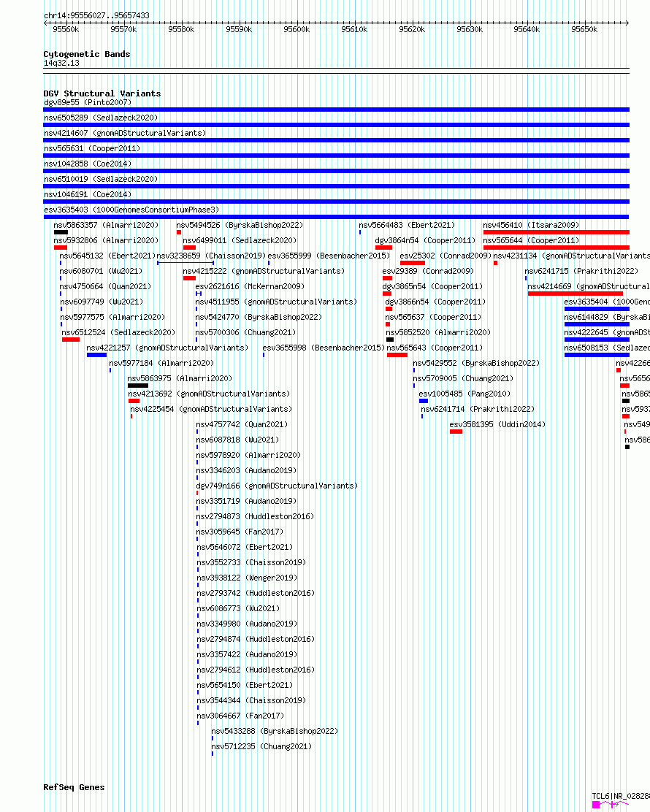This screenshot has height=812, width=650.
Task: Open nsv5712235 (Chuang2021) variant
Action: tap(261, 747)
